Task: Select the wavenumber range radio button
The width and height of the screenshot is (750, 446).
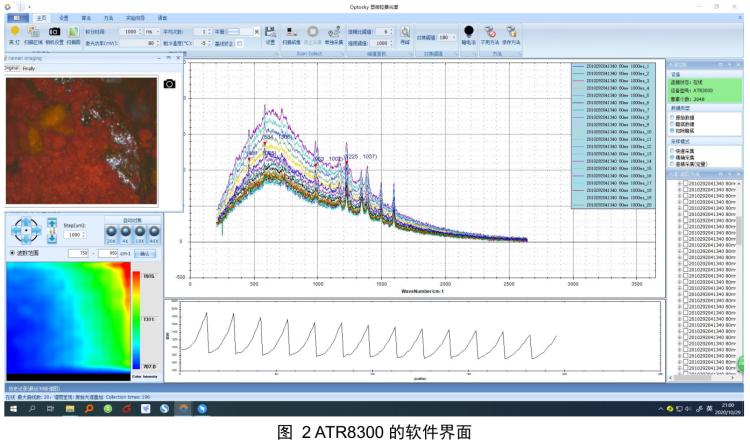Action: tap(11, 253)
